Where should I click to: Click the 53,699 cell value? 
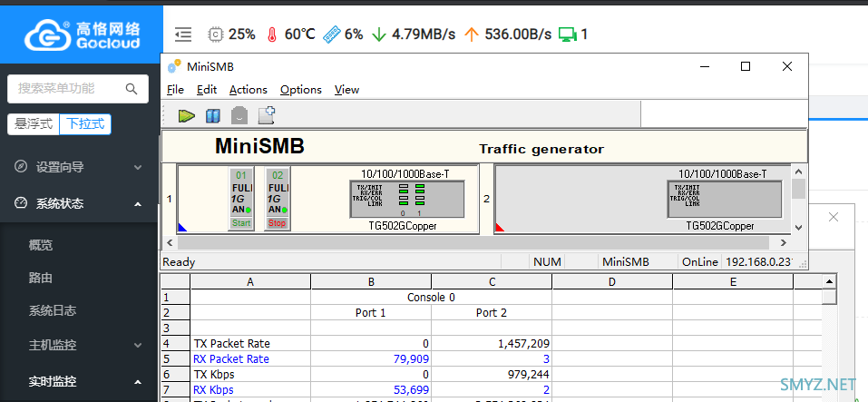click(411, 390)
